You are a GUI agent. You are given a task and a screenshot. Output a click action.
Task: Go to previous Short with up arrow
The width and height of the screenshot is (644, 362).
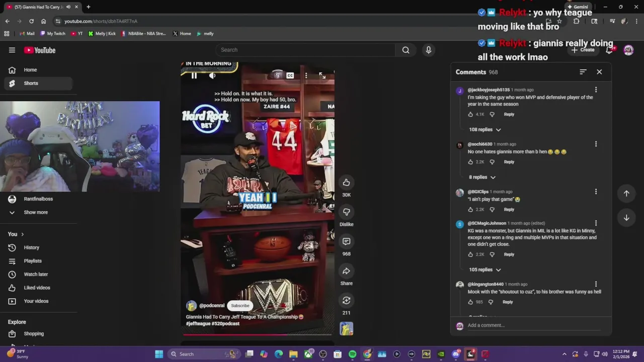[x=626, y=193]
